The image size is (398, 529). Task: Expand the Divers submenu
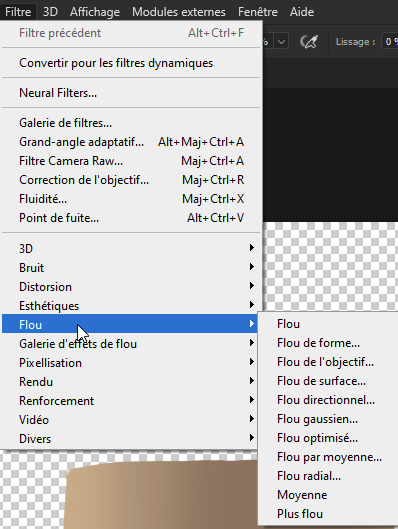pyautogui.click(x=130, y=439)
